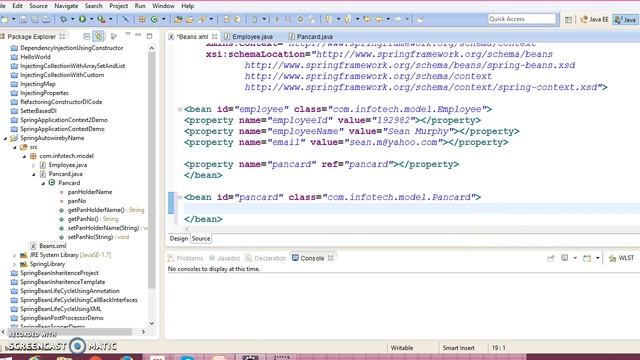Open the Edit menu
The image size is (640, 360).
click(18, 6)
